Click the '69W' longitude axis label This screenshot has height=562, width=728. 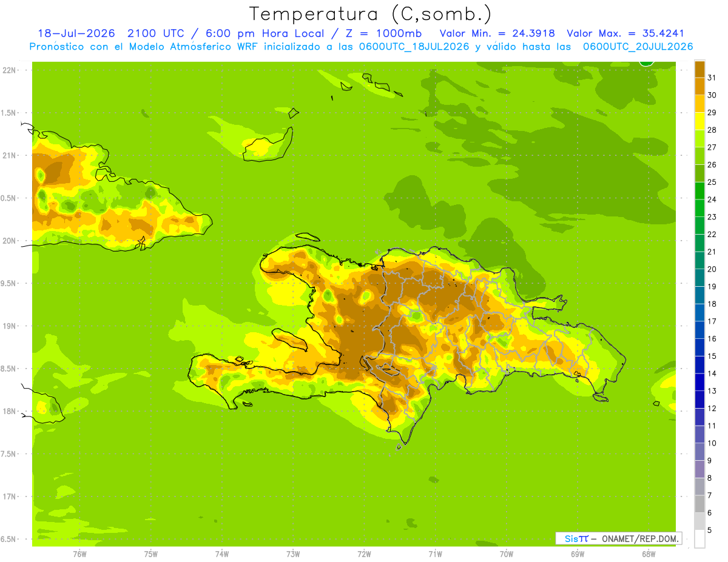tap(578, 554)
